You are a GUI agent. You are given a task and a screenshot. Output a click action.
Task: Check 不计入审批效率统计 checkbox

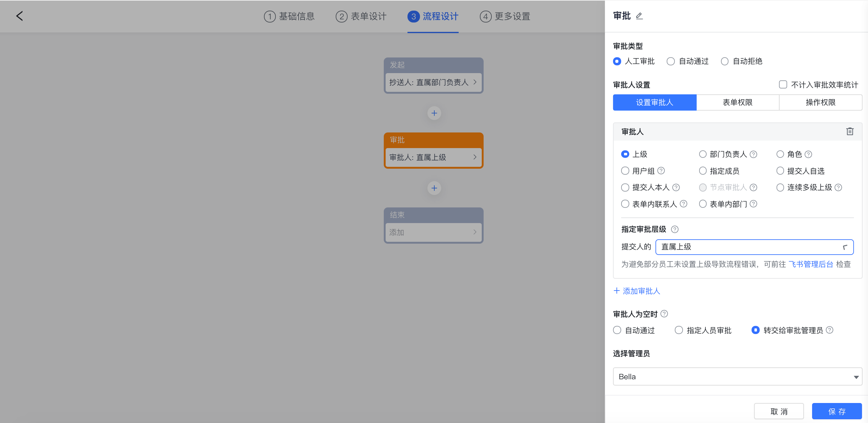tap(783, 84)
